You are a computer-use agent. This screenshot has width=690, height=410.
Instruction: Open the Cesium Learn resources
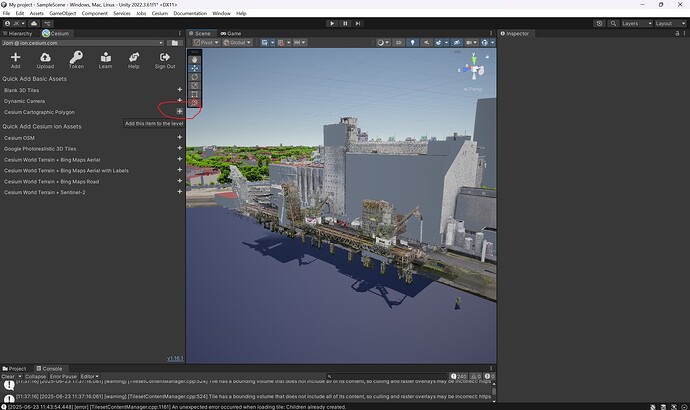coord(105,60)
